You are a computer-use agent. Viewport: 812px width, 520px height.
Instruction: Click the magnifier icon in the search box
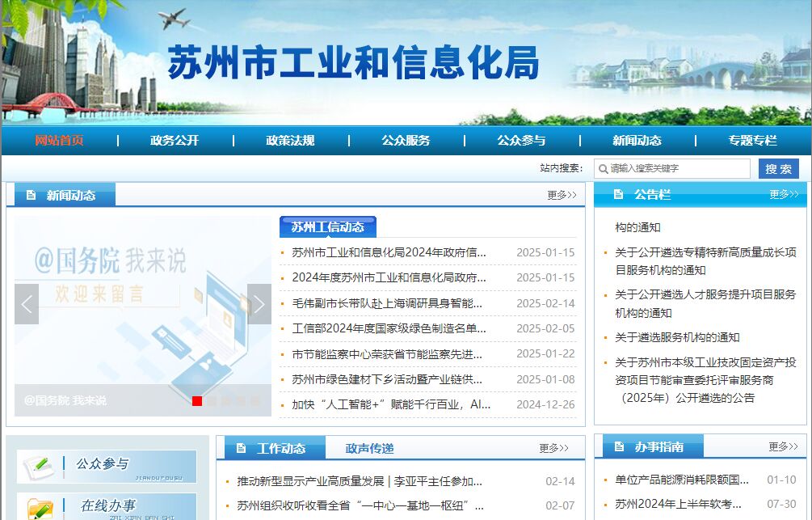pos(603,169)
